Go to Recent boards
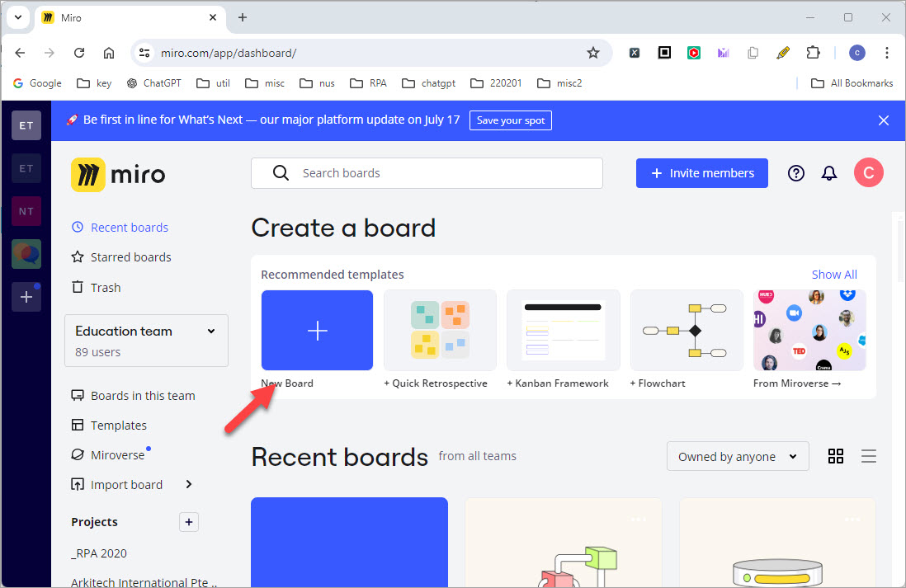Image resolution: width=906 pixels, height=588 pixels. (x=120, y=228)
